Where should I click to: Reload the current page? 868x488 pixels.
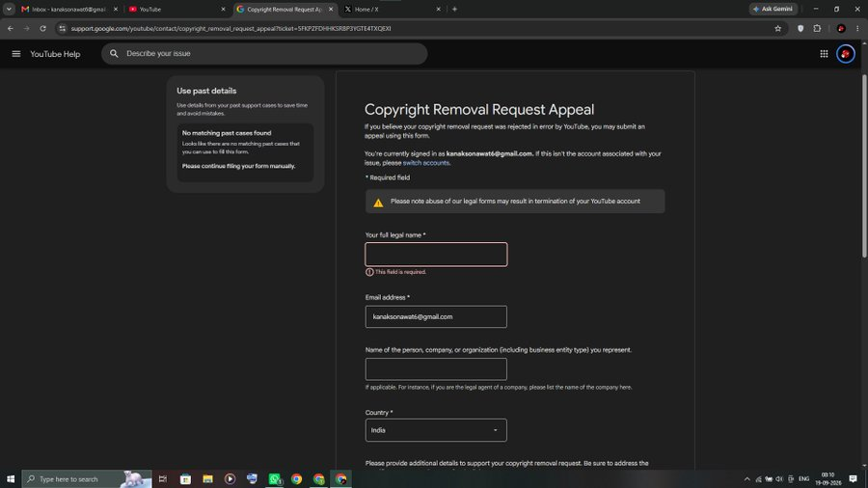pyautogui.click(x=42, y=28)
